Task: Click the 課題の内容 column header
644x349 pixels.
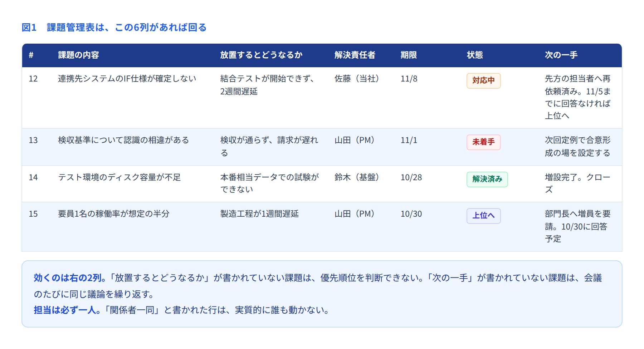Action: [78, 55]
